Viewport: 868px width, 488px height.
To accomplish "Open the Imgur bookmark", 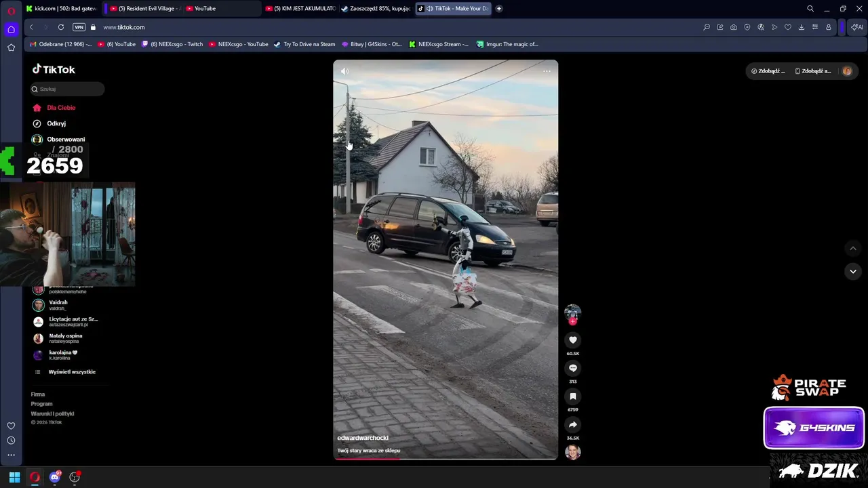I will (x=507, y=44).
